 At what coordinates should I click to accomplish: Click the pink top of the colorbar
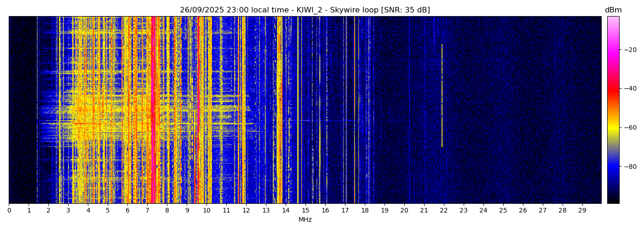pos(613,21)
